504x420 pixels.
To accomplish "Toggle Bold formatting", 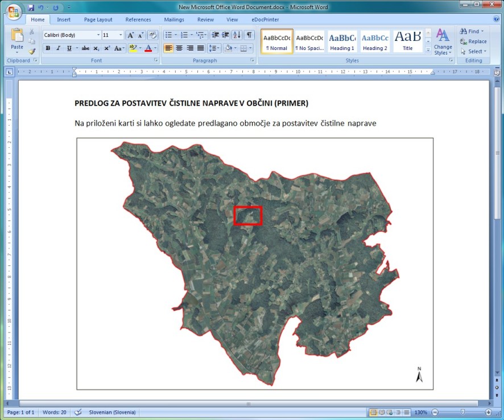I will tap(48, 48).
